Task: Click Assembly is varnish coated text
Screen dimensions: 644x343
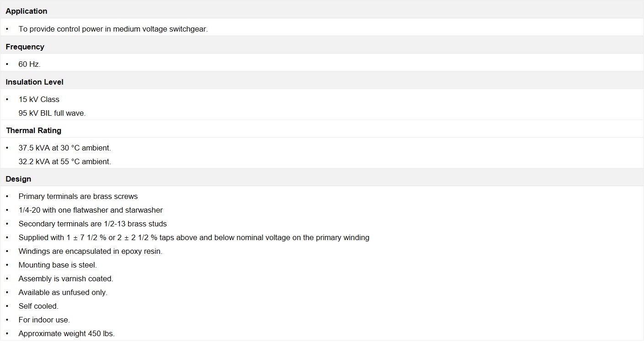Action: 66,279
